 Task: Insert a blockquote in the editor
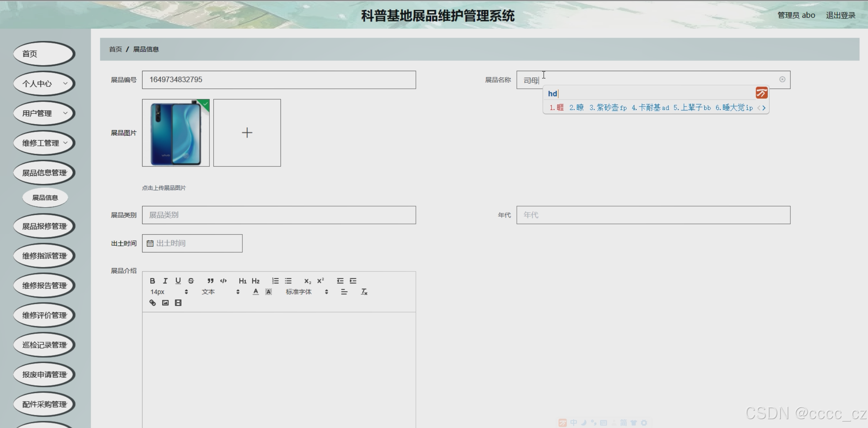coord(210,281)
